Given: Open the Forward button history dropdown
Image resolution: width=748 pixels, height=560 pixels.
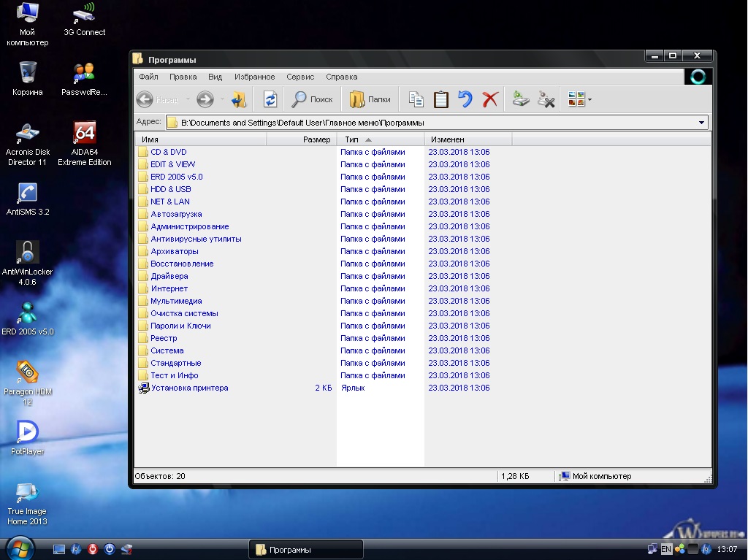Looking at the screenshot, I should tap(221, 99).
